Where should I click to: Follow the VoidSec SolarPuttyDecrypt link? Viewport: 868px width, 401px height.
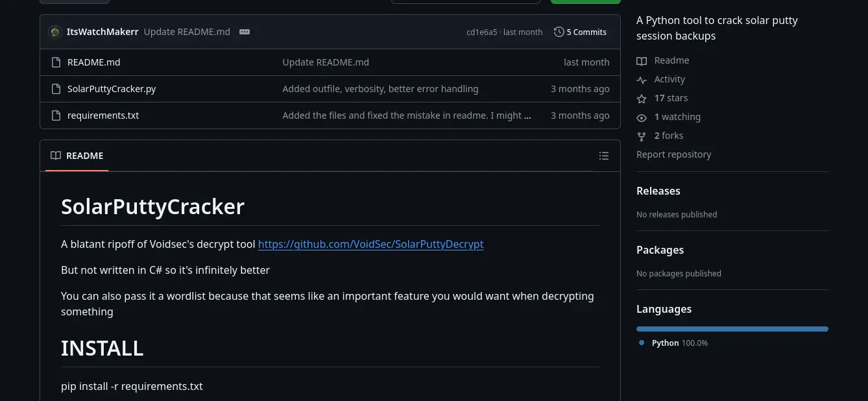tap(370, 244)
